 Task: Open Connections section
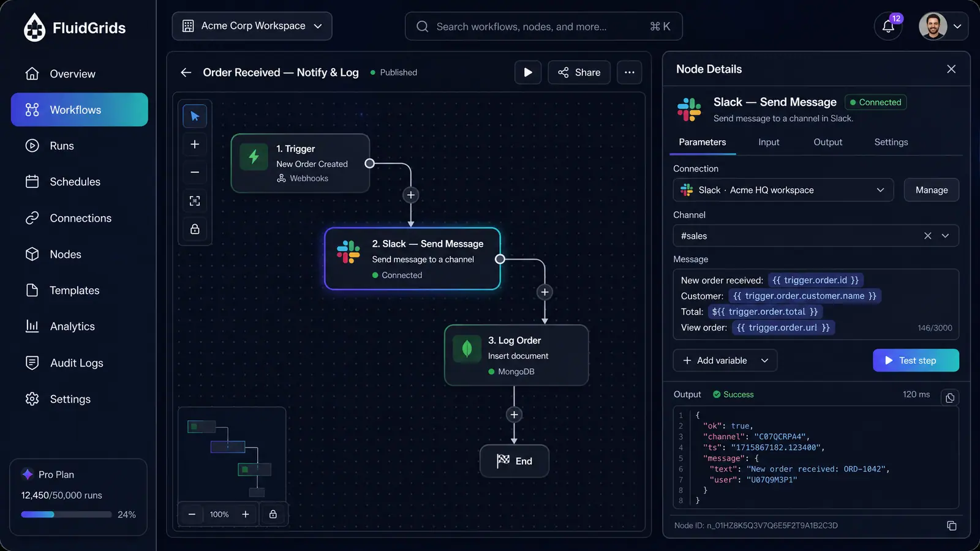point(79,218)
